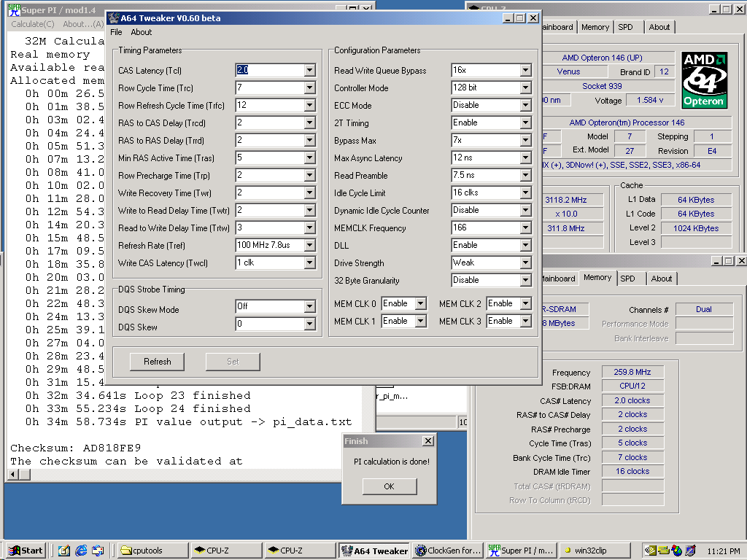Switch to Memory tab in the Opteron CPU-Z window

coord(595,27)
